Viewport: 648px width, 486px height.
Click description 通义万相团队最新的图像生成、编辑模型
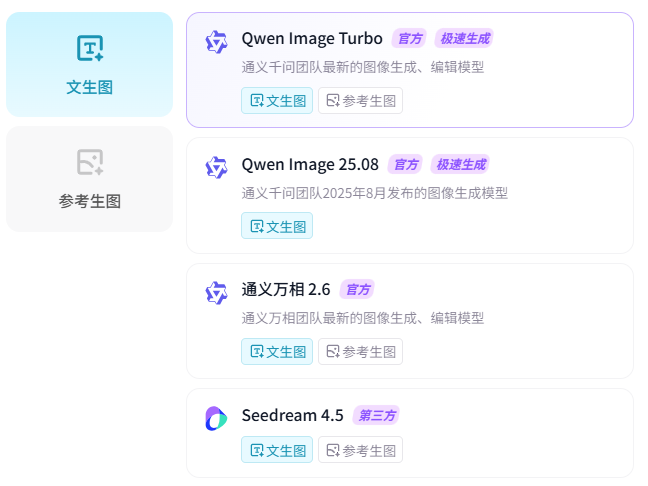pyautogui.click(x=363, y=318)
